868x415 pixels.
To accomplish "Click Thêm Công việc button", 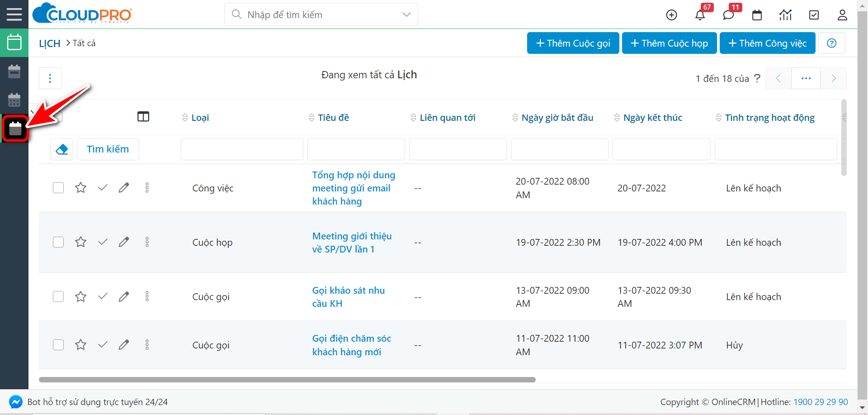I will pos(767,43).
